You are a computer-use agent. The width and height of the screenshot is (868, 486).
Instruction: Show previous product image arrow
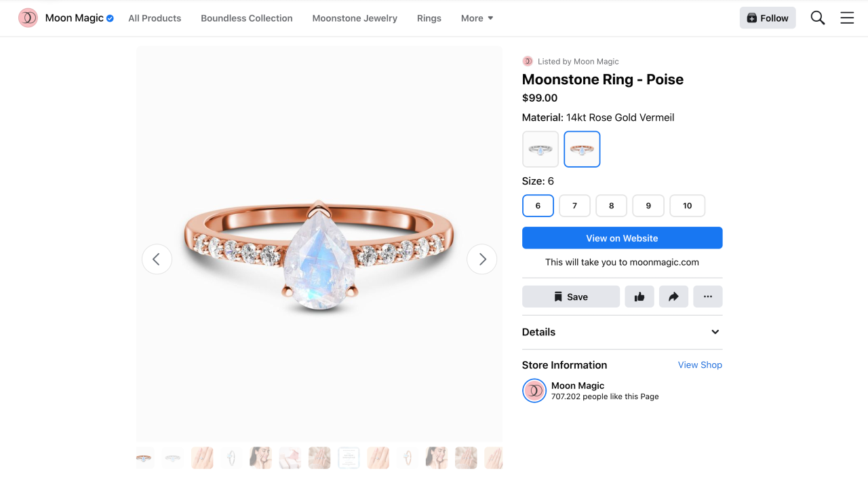(157, 259)
